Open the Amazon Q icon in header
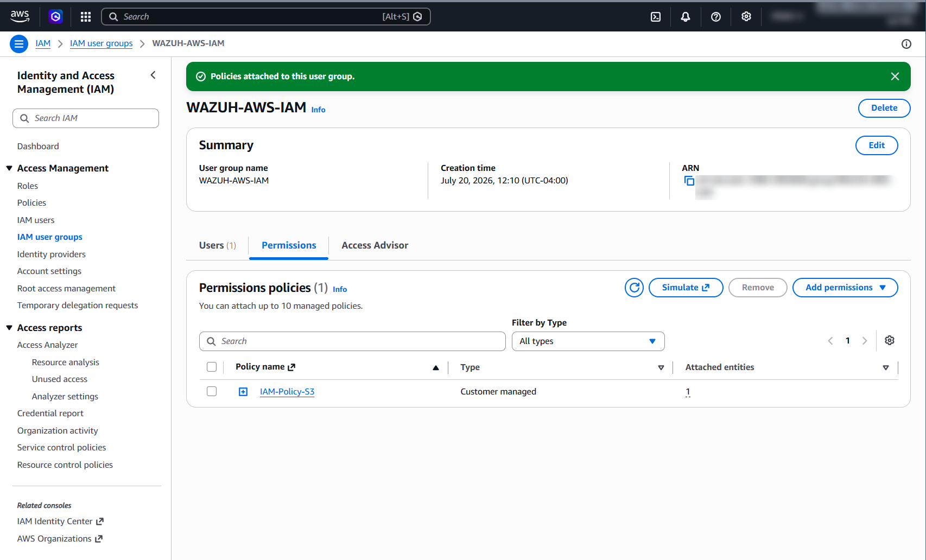This screenshot has height=560, width=926. [x=55, y=16]
